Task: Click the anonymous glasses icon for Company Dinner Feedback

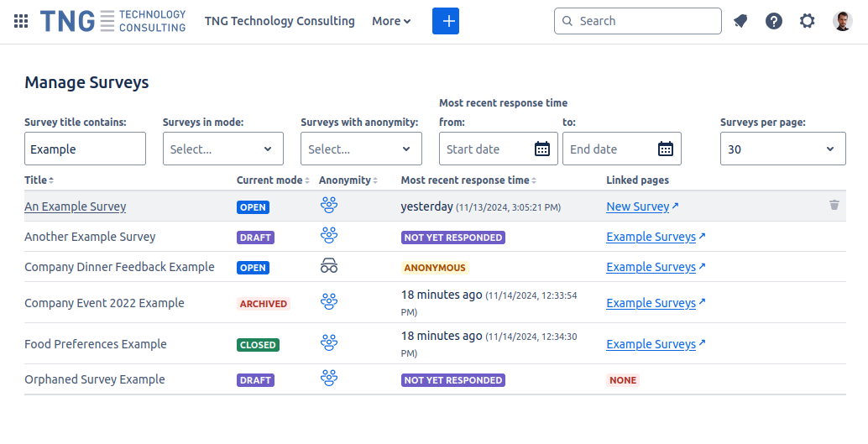Action: coord(328,267)
